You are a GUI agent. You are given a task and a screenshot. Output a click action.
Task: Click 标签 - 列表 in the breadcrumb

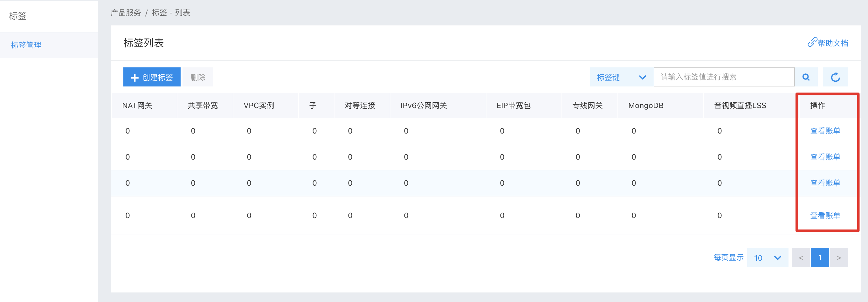(x=171, y=12)
